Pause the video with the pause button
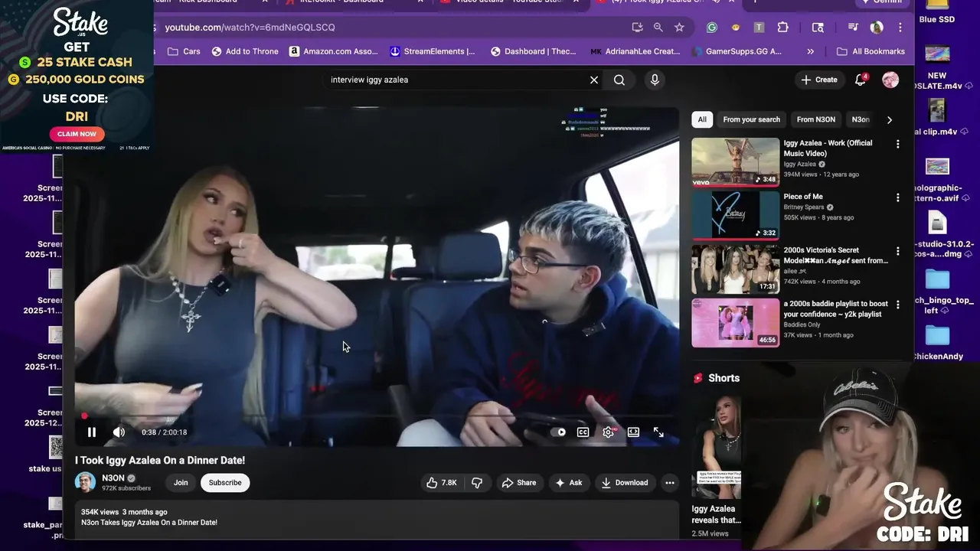 91,432
